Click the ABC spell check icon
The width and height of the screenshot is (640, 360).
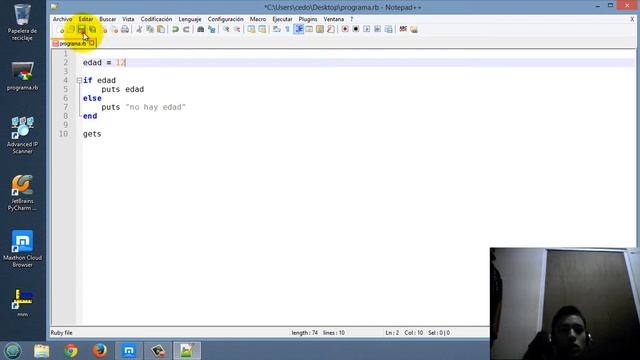(x=403, y=29)
